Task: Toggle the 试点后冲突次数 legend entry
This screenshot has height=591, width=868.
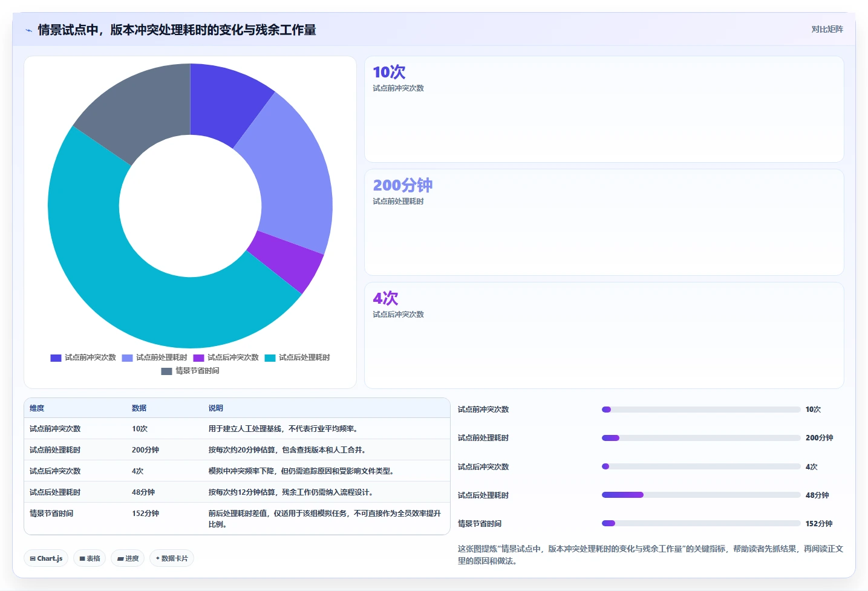Action: [x=226, y=358]
